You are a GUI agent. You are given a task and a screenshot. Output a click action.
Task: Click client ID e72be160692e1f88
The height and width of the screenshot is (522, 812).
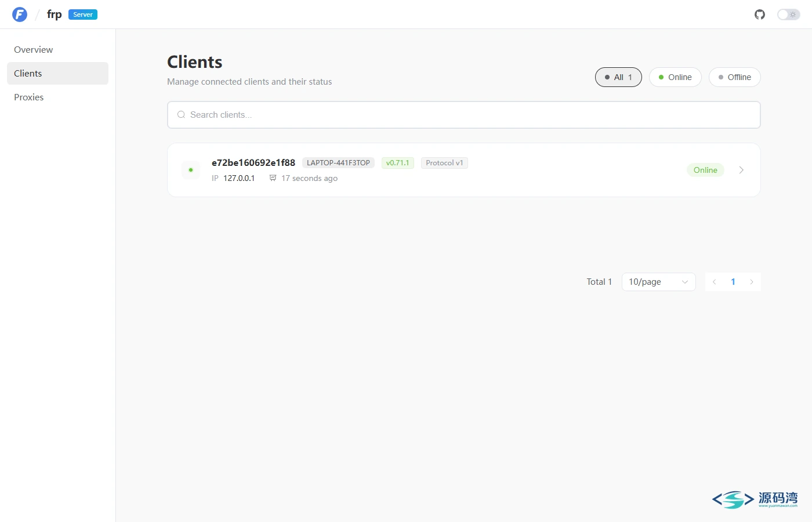point(253,163)
